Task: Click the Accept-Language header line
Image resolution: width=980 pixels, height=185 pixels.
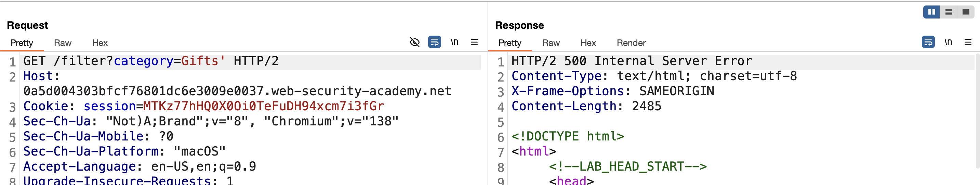Action: click(140, 166)
